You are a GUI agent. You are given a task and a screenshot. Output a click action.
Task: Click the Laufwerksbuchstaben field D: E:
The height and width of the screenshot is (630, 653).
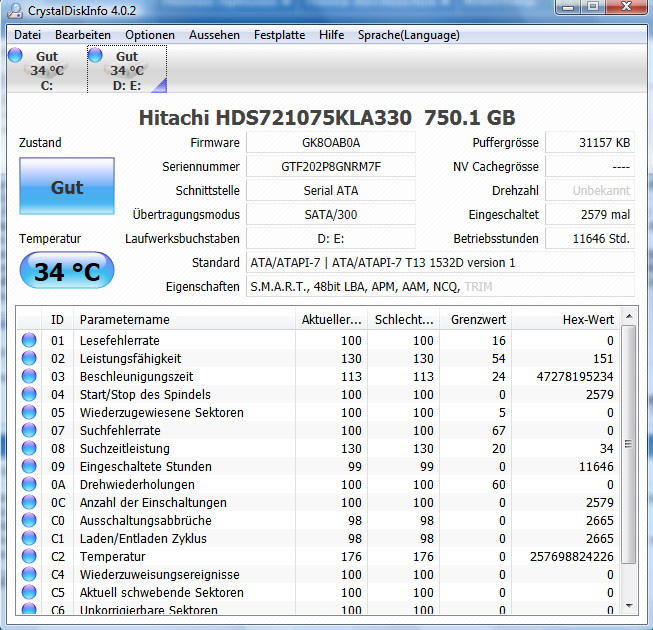tap(331, 239)
